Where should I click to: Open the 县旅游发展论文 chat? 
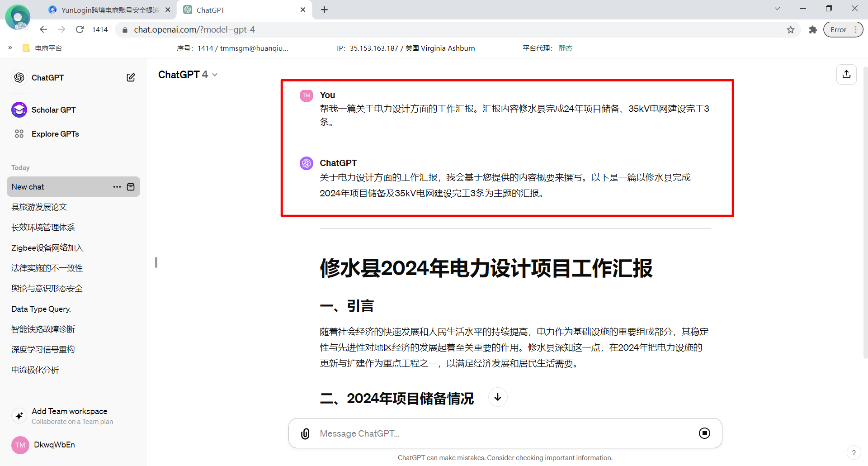(73, 207)
